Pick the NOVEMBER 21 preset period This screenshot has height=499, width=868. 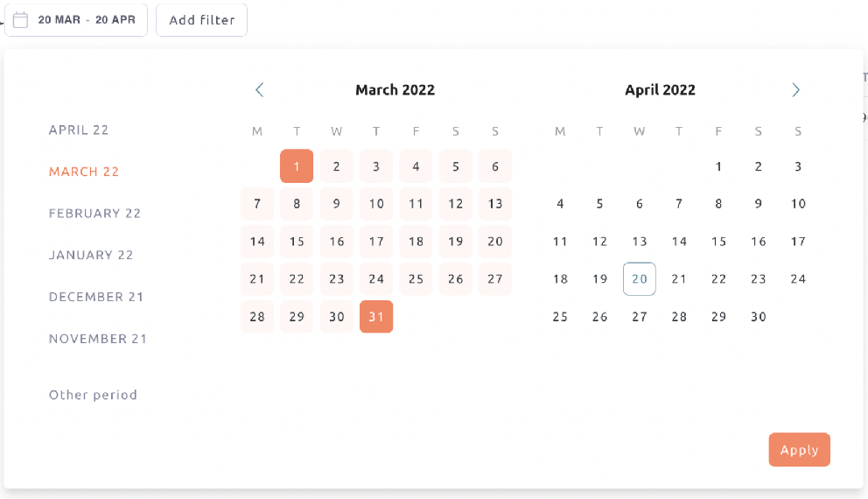97,339
